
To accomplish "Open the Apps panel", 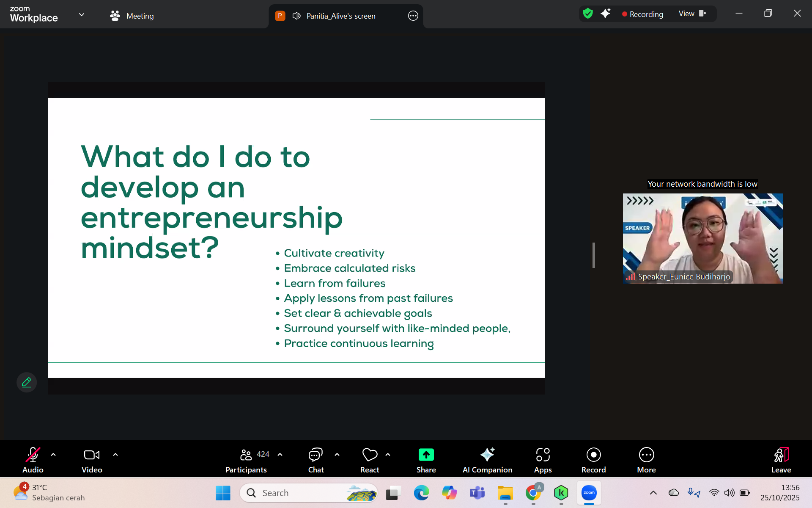I will (x=543, y=460).
